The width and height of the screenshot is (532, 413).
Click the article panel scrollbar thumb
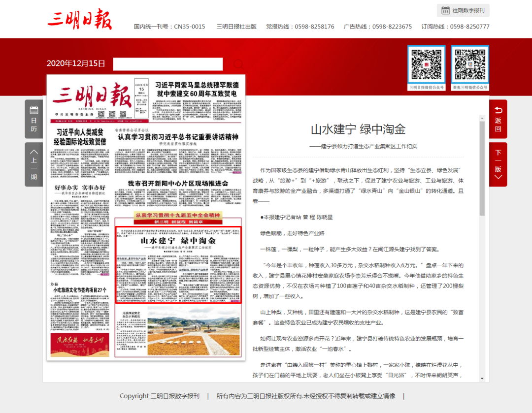click(x=482, y=168)
